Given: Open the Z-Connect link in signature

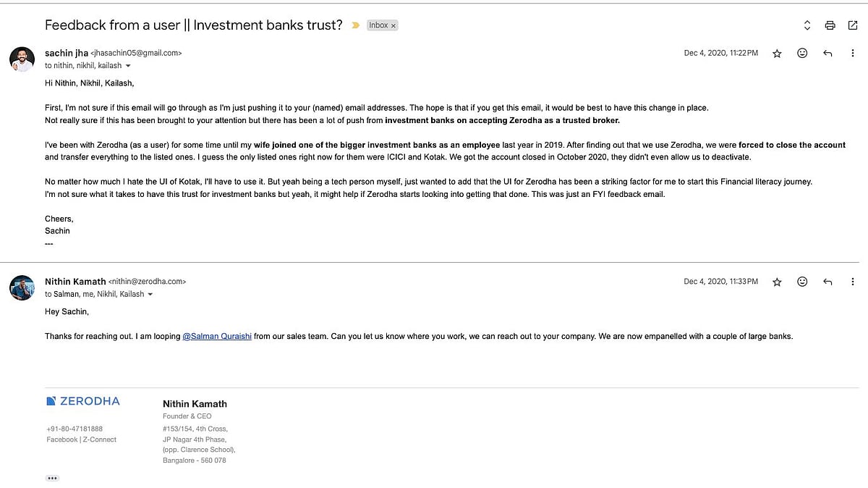Looking at the screenshot, I should 100,439.
